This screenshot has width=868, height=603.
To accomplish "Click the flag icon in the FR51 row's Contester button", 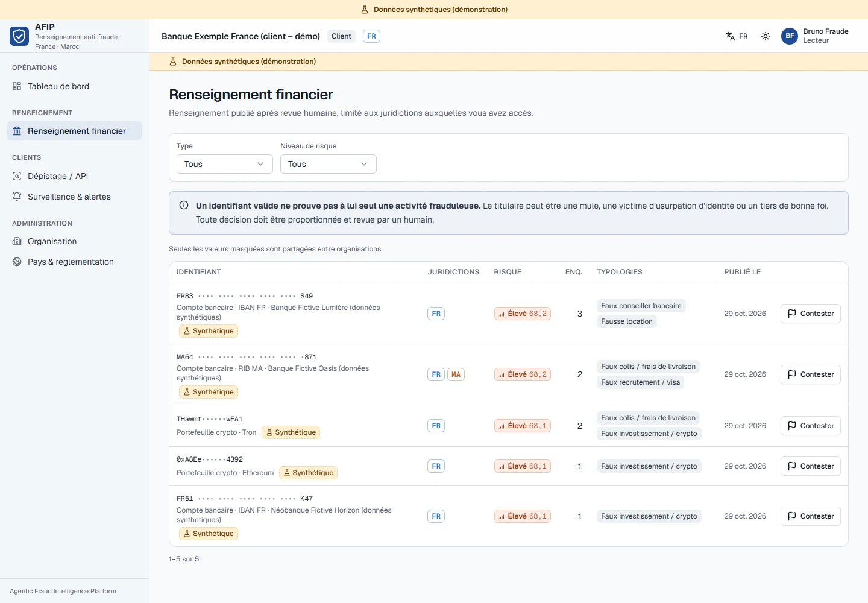I will (x=792, y=516).
